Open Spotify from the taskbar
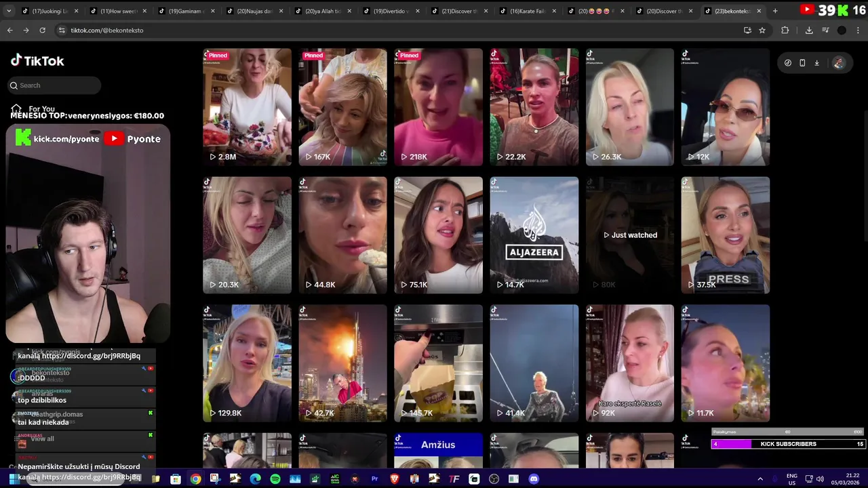 pos(275,479)
